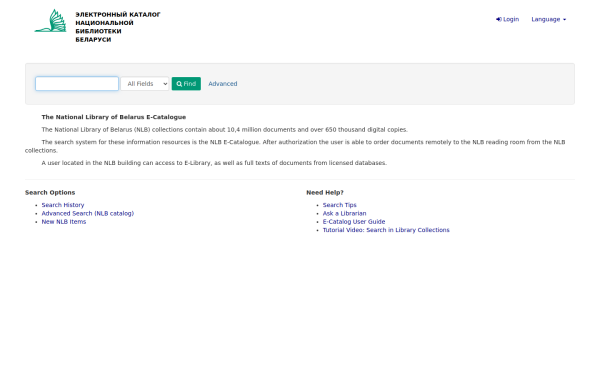The width and height of the screenshot is (600, 375).
Task: Focus the catalogue search input field
Action: (x=77, y=83)
